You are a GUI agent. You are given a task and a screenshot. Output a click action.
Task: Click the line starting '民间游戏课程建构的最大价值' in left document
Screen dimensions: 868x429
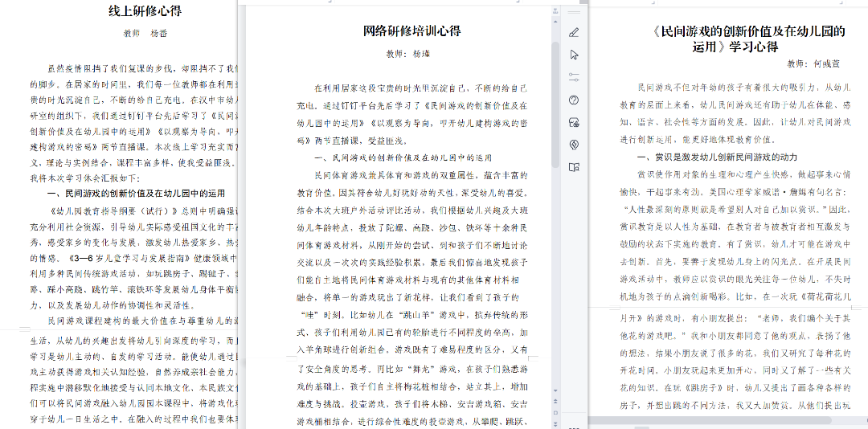coord(143,320)
